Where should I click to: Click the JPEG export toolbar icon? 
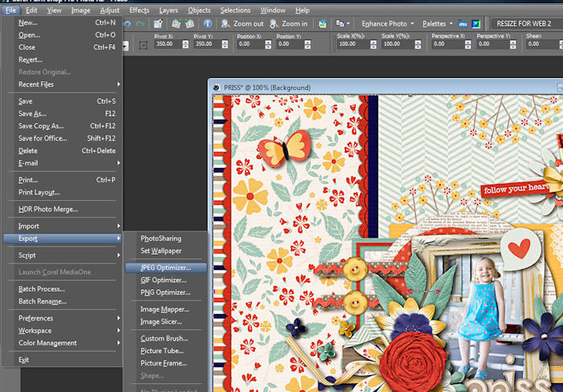tap(462, 24)
